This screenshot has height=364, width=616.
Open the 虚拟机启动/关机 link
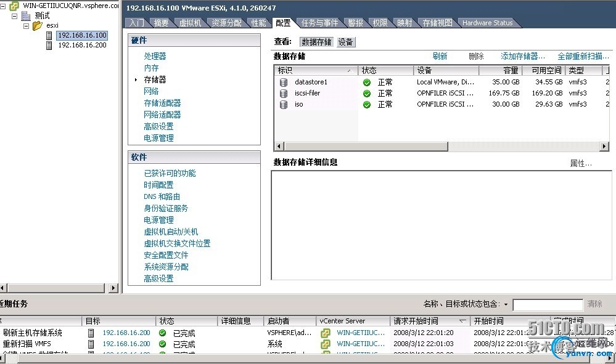point(171,232)
